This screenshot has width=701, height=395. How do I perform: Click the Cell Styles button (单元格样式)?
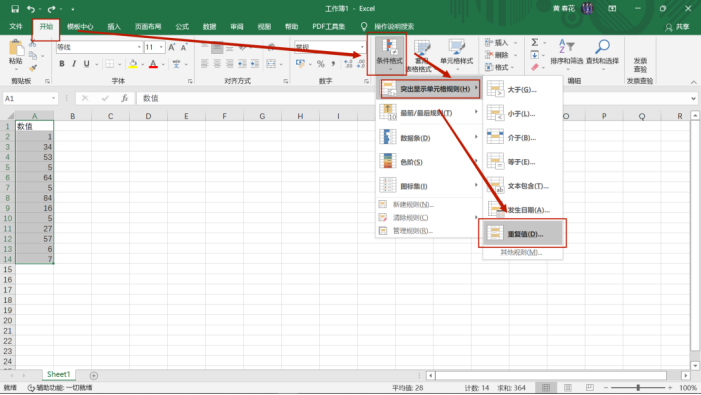[456, 54]
